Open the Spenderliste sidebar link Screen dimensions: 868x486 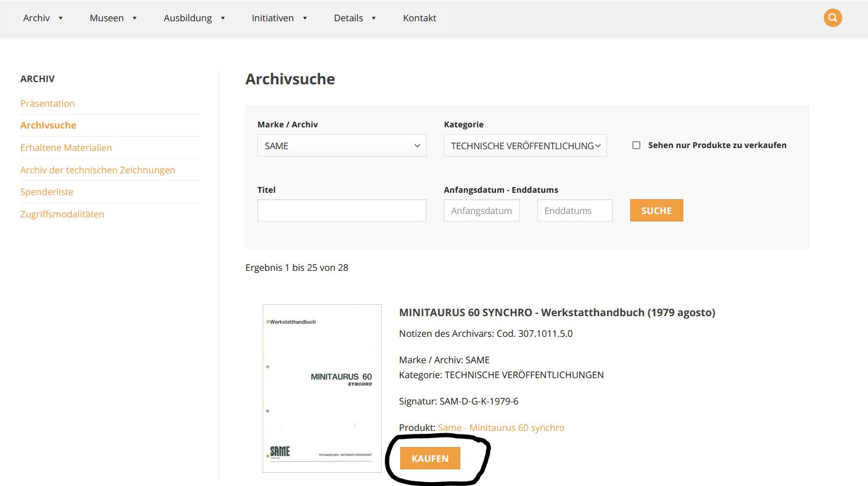pyautogui.click(x=47, y=192)
